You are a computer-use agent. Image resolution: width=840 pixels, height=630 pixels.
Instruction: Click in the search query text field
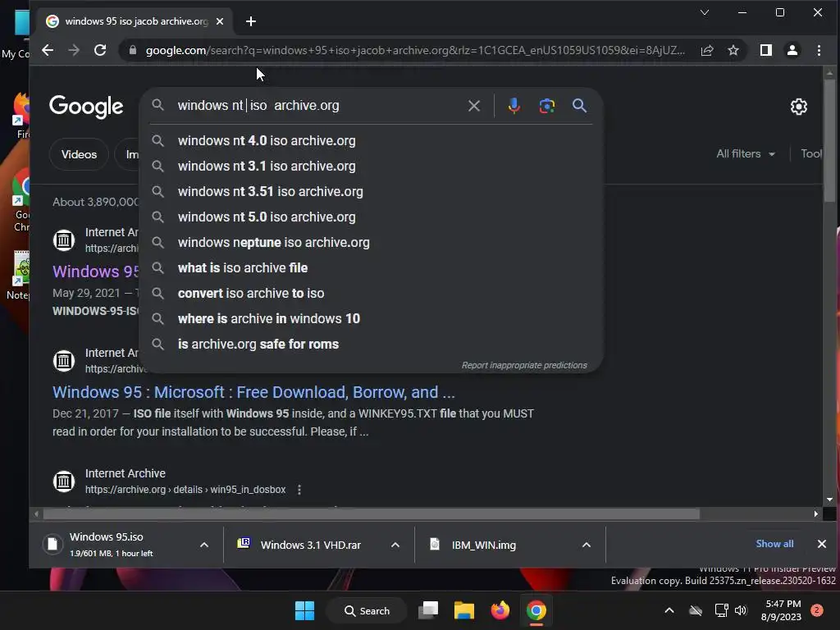pyautogui.click(x=319, y=106)
